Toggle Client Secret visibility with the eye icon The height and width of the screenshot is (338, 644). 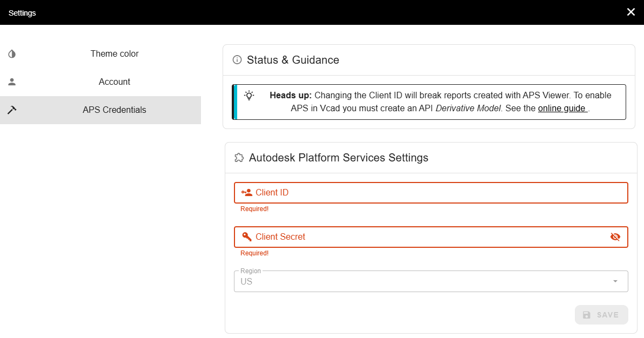[615, 237]
